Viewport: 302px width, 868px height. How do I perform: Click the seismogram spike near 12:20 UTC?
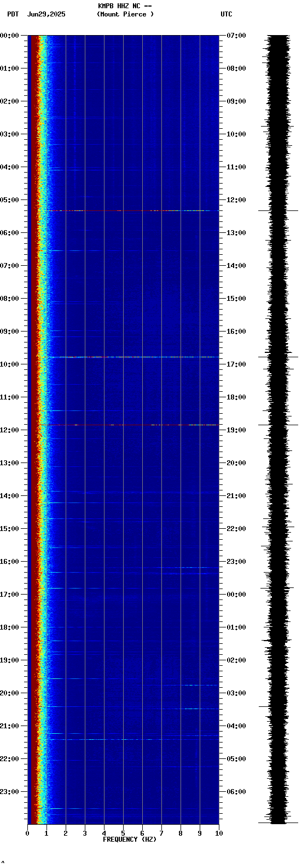278,210
